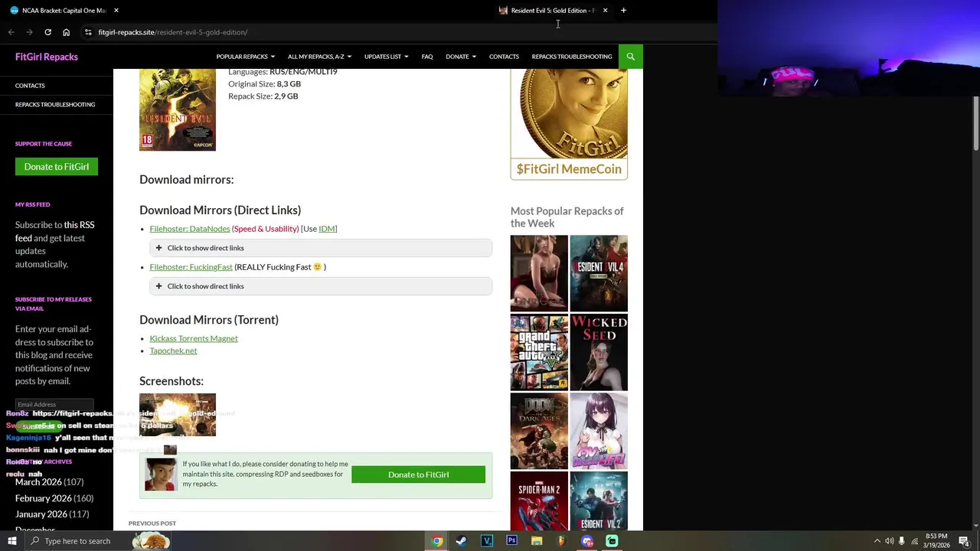Expand Updates List menu
Viewport: 980px width, 551px height.
tap(386, 57)
